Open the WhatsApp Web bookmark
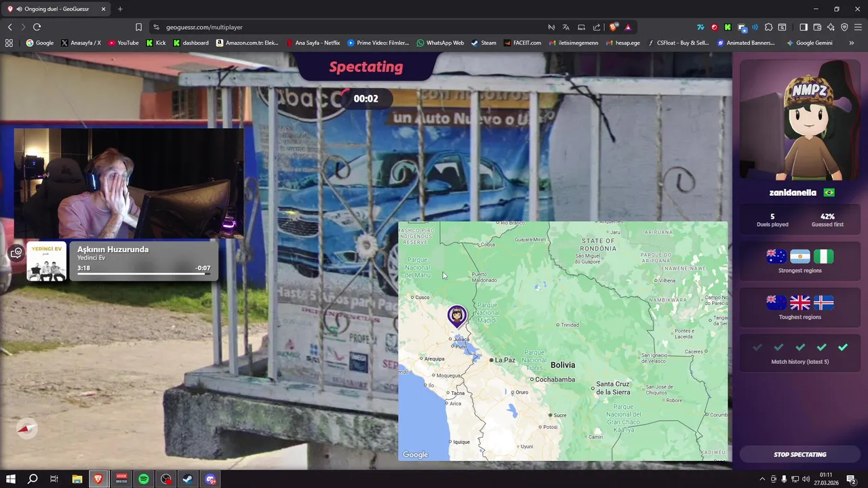 coord(440,43)
